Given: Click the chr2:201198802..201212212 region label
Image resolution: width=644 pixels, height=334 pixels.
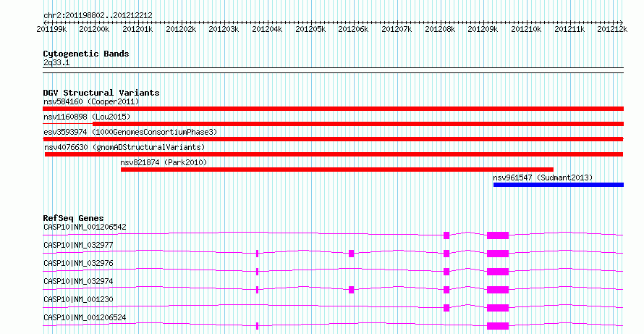Looking at the screenshot, I should [x=98, y=15].
